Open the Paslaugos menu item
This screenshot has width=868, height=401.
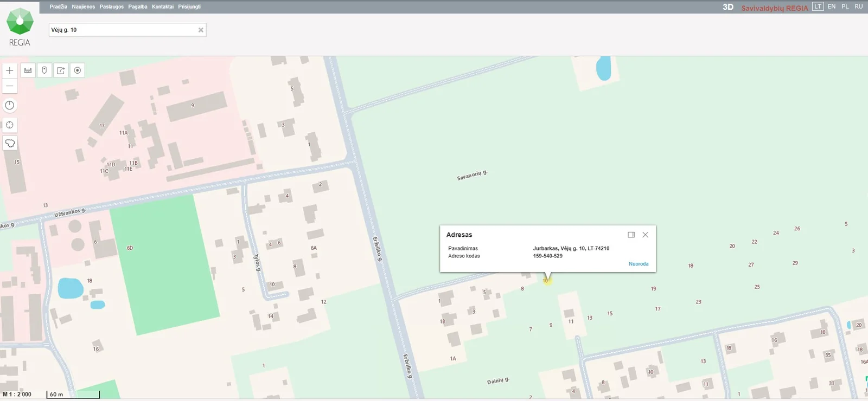[111, 7]
